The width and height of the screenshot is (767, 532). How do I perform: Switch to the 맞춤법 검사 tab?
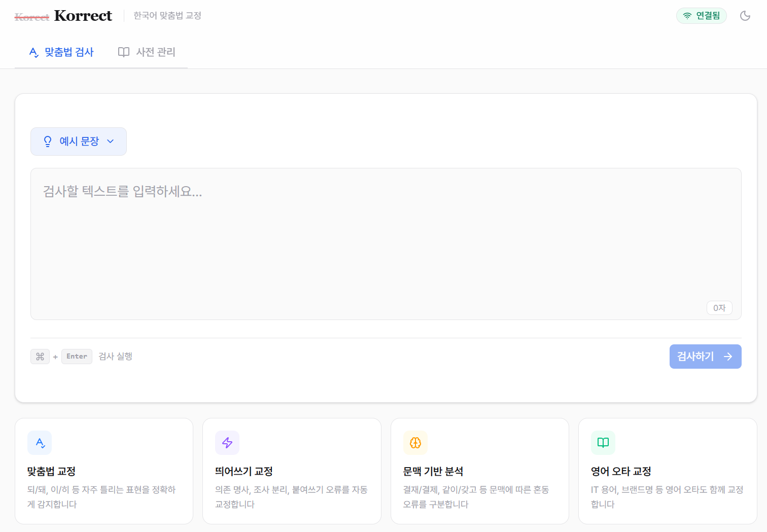(61, 52)
